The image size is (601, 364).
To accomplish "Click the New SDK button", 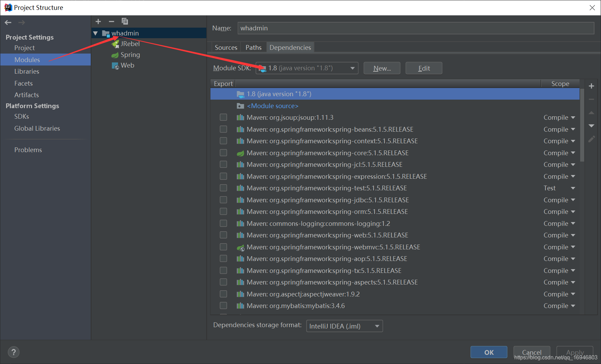I will pyautogui.click(x=382, y=68).
